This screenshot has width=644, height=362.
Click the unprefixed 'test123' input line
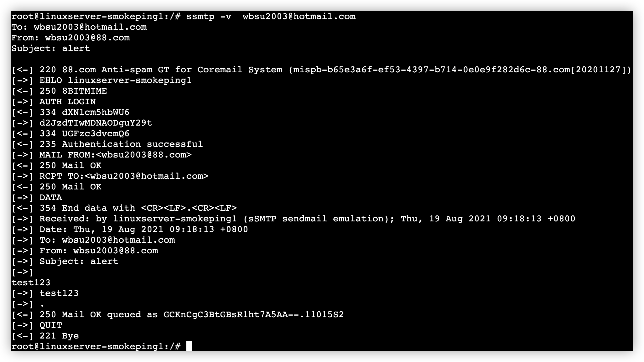point(31,282)
